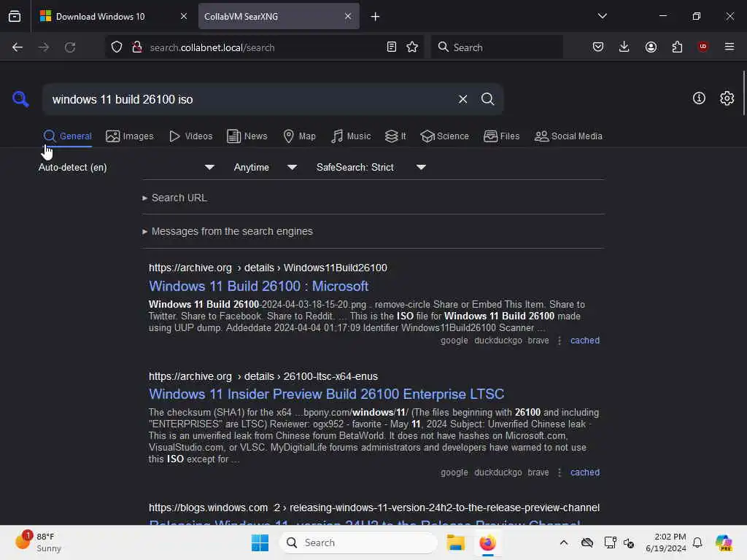This screenshot has height=560, width=747.
Task: Open Auto-detect (en) language dropdown
Action: click(x=126, y=167)
